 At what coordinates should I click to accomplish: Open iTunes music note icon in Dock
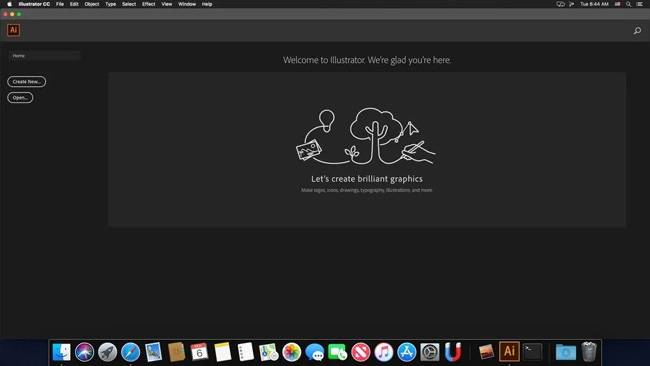point(384,352)
